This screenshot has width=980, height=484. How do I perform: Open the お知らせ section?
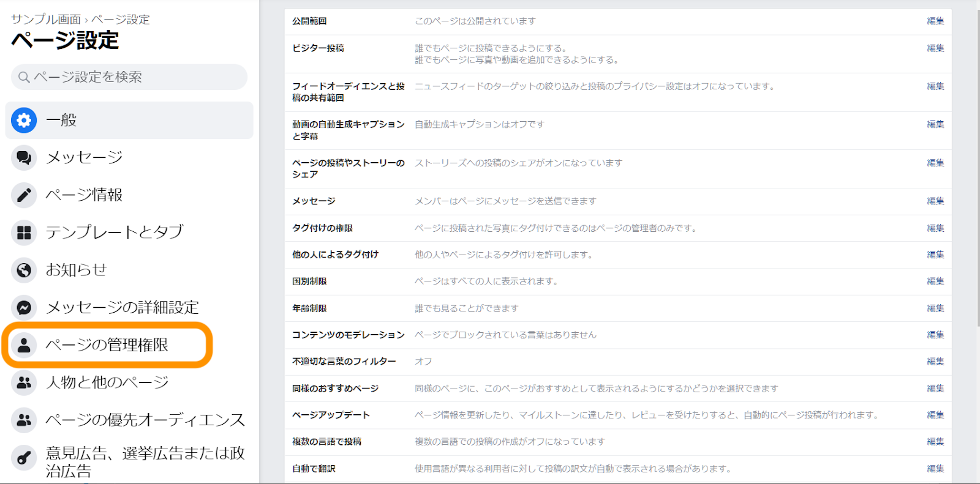129,270
